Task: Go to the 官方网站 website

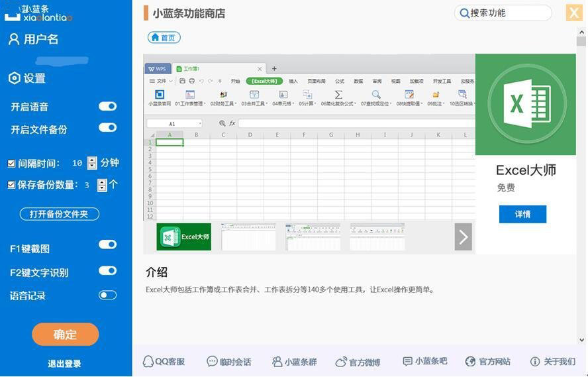Action: [x=487, y=362]
